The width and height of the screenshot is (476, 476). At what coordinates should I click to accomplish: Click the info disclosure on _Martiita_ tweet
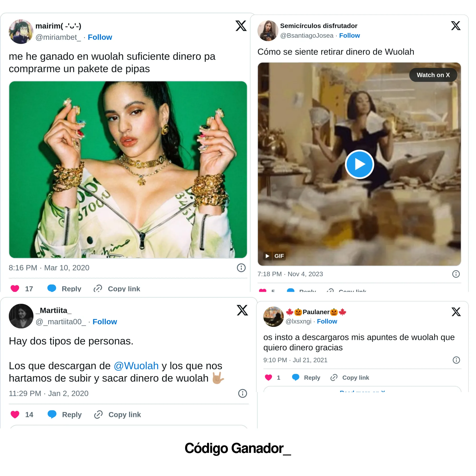243,393
